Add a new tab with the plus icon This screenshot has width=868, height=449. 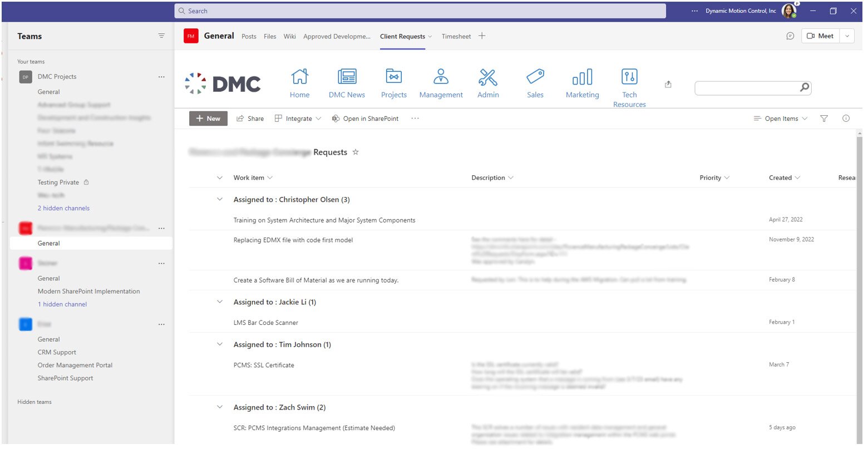(x=482, y=36)
